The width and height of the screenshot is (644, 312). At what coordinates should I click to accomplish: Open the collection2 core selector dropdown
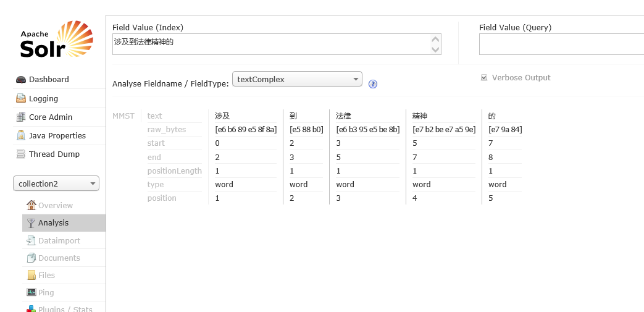[x=56, y=183]
